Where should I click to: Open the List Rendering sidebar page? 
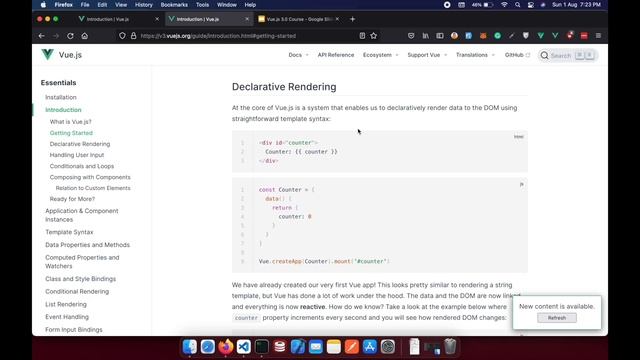coord(66,304)
